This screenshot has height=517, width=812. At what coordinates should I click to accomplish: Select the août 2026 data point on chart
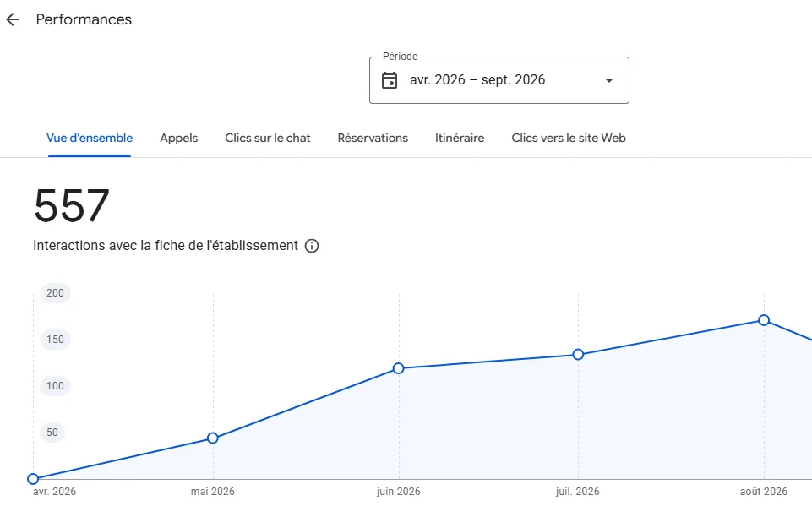[764, 320]
